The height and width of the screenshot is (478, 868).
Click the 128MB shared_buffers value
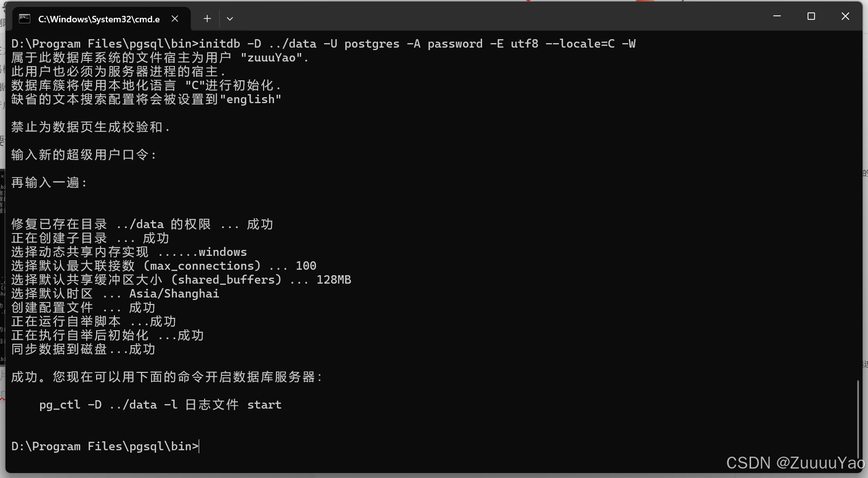pyautogui.click(x=334, y=280)
